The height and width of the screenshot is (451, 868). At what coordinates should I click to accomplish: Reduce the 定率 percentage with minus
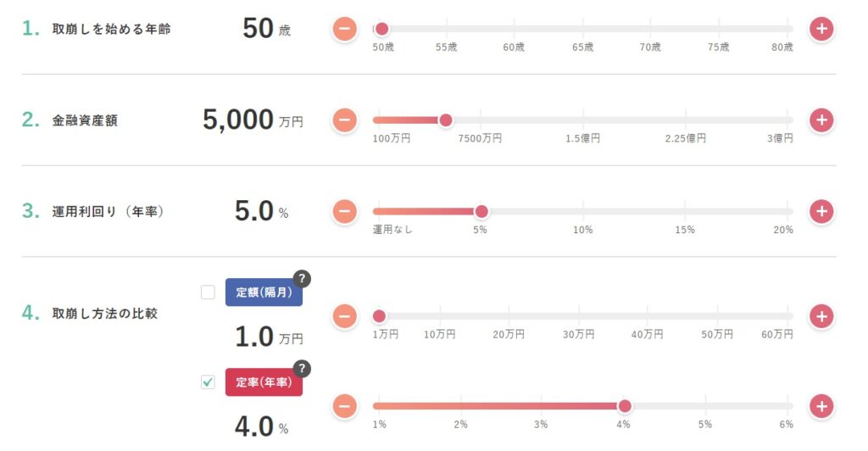(x=344, y=406)
